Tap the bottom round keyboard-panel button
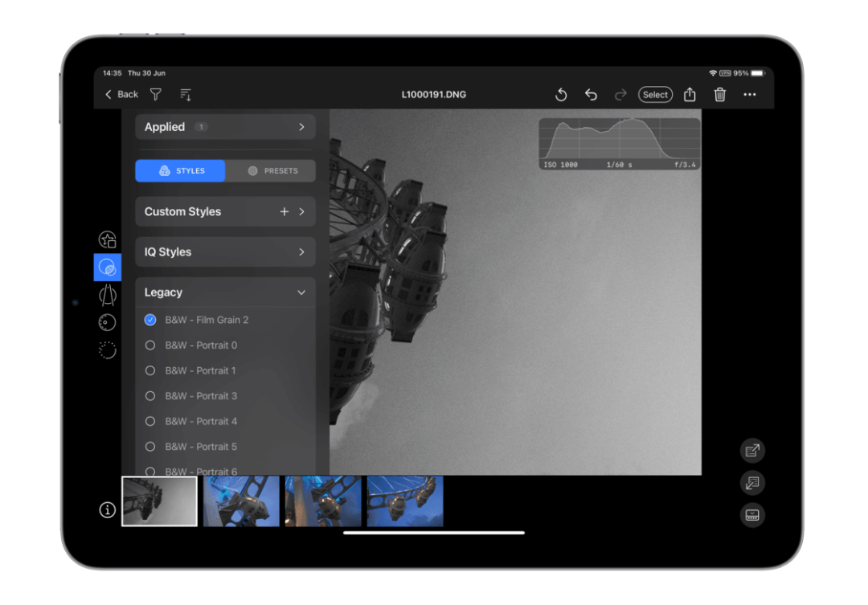Image resolution: width=868 pixels, height=605 pixels. coord(752,515)
